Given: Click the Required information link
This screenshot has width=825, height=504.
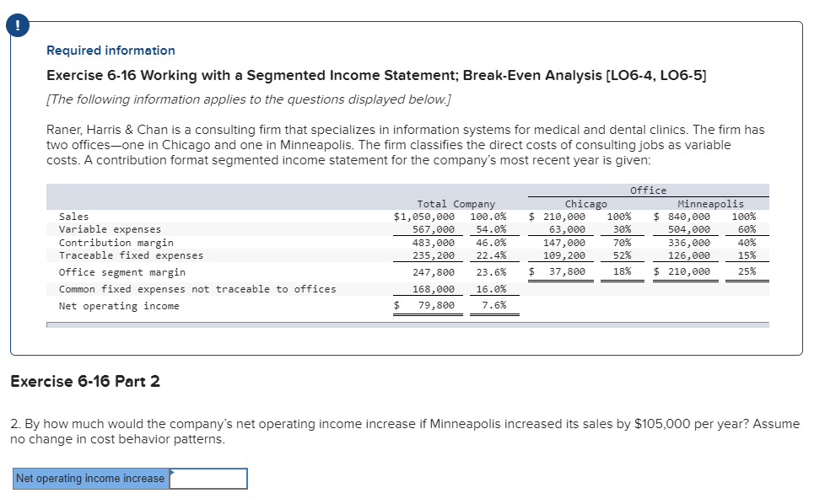Looking at the screenshot, I should point(110,51).
